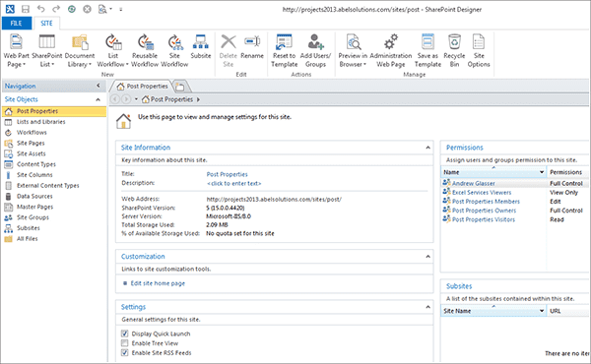Collapse the Site Objects list
The height and width of the screenshot is (364, 591).
coord(98,99)
